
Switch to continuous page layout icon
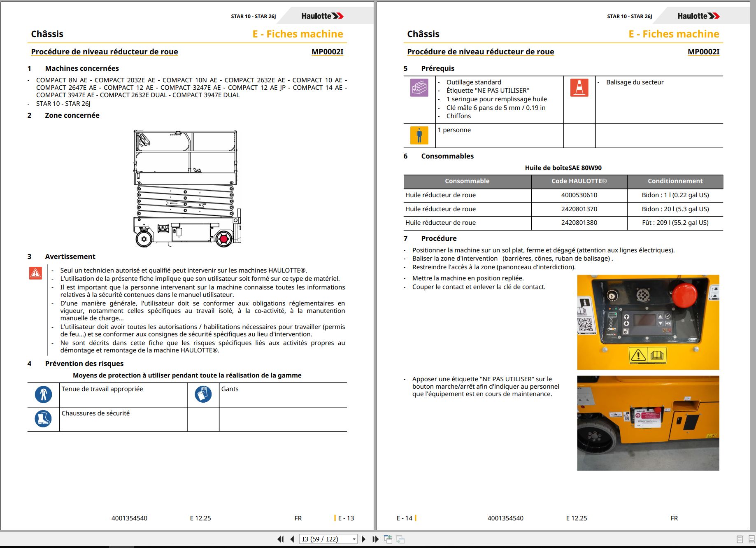click(x=751, y=539)
